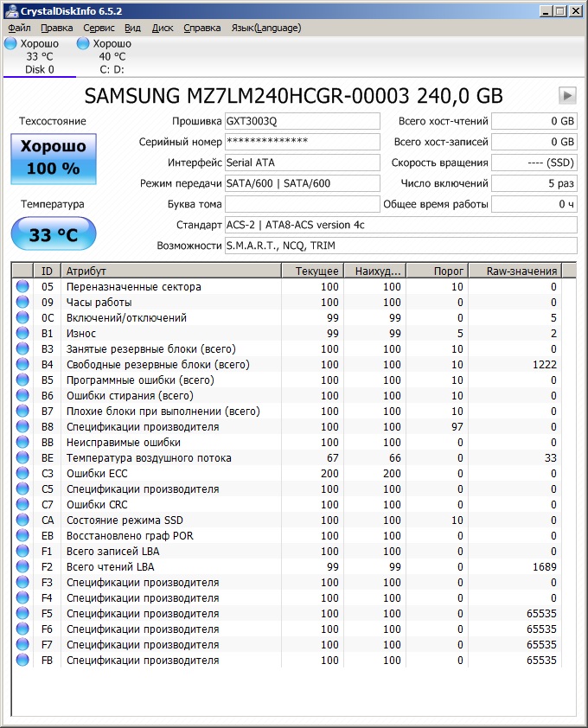Click the Интерфейс field Serial ATA
This screenshot has height=728, width=588.
(x=303, y=163)
